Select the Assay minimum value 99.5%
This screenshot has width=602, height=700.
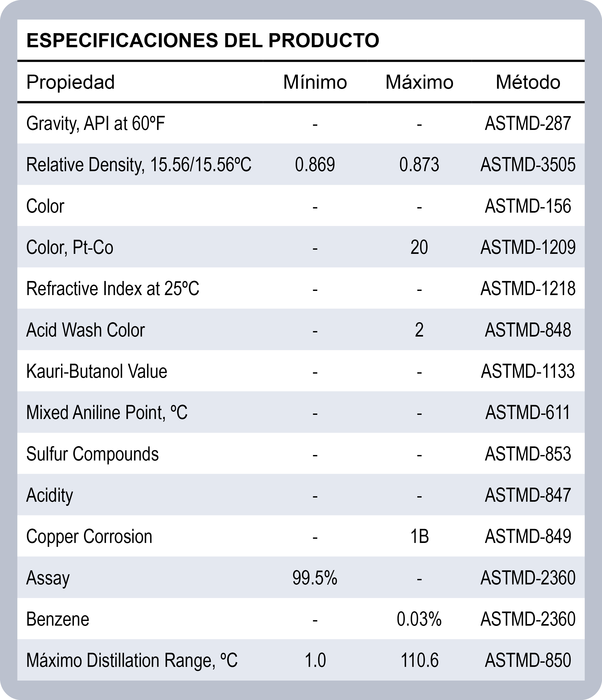coord(315,578)
